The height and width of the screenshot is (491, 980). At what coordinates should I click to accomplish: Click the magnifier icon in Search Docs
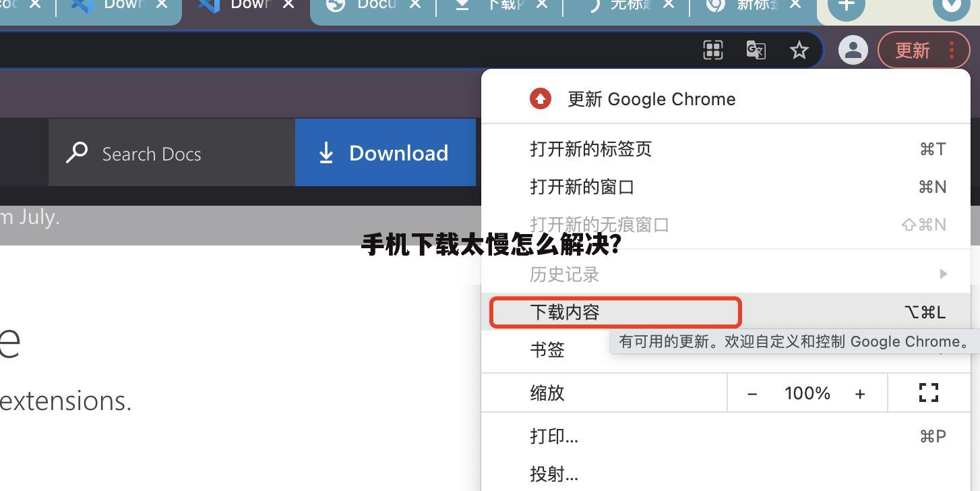(77, 152)
